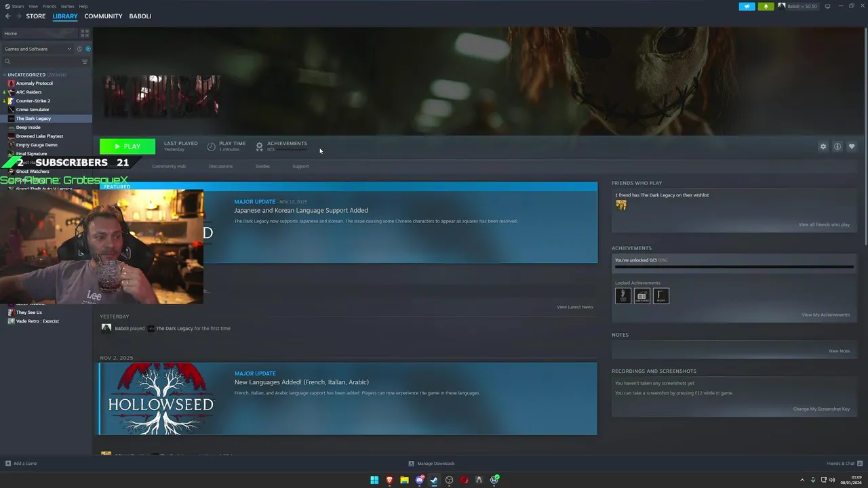The width and height of the screenshot is (868, 488).
Task: Open the Discussions tab
Action: (x=220, y=166)
